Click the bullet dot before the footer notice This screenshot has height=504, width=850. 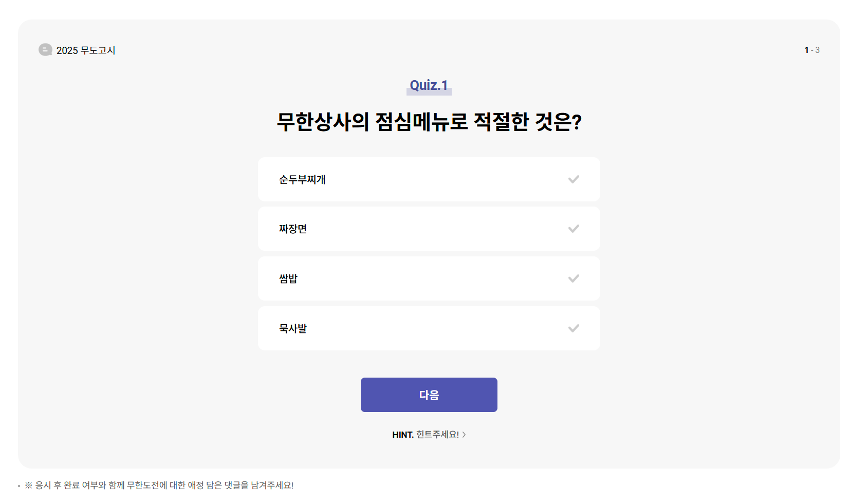(19, 484)
